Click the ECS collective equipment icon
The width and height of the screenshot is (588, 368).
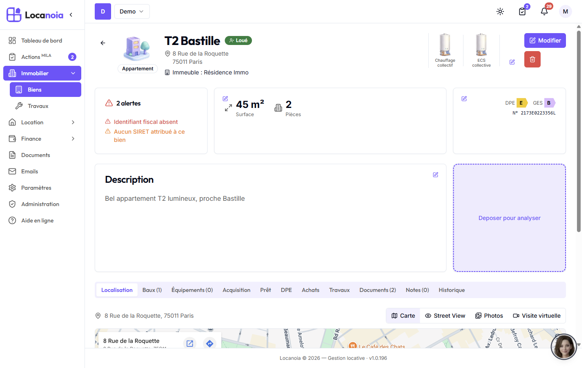click(481, 50)
